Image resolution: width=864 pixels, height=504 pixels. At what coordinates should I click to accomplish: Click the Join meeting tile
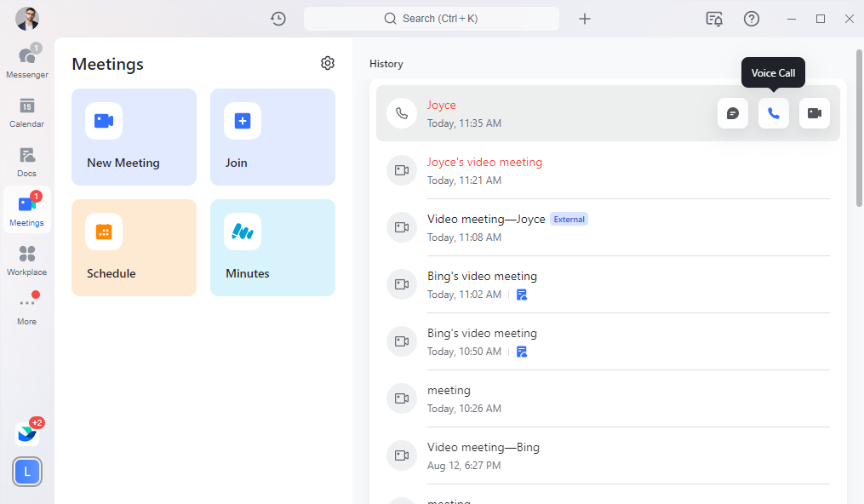272,137
